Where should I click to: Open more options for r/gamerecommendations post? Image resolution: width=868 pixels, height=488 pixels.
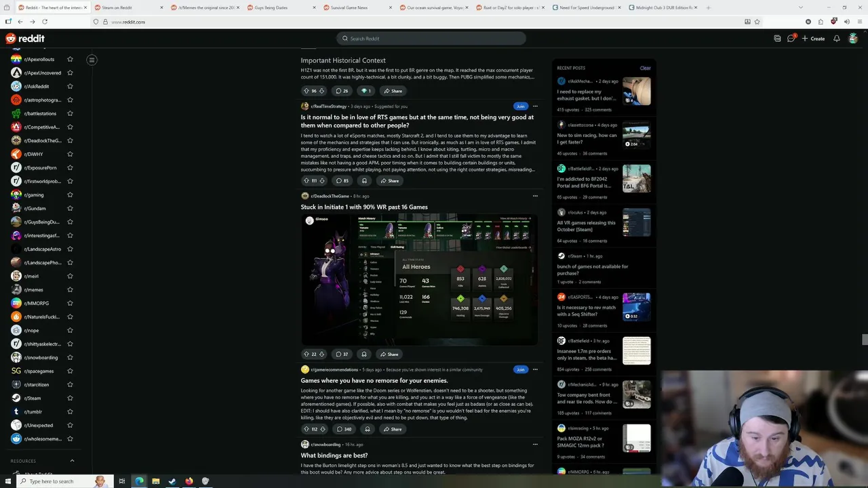[x=535, y=369]
